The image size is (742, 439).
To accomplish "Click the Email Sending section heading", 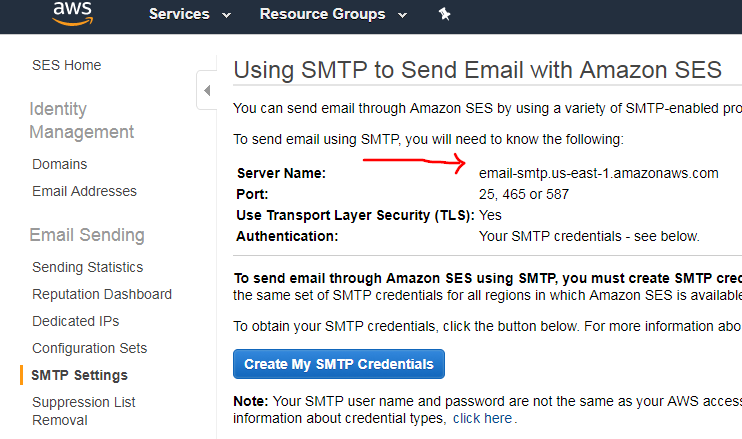I will pyautogui.click(x=87, y=235).
